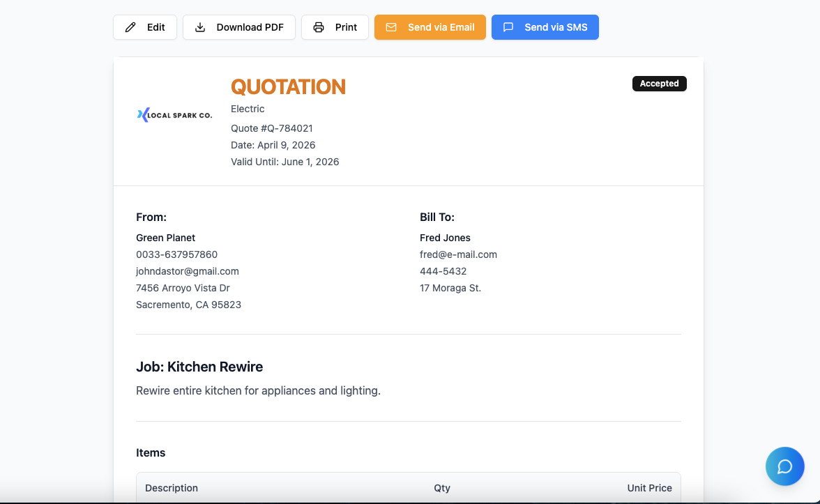Click 17 Moraga St. address
Screen dimensions: 820x504
(x=450, y=288)
